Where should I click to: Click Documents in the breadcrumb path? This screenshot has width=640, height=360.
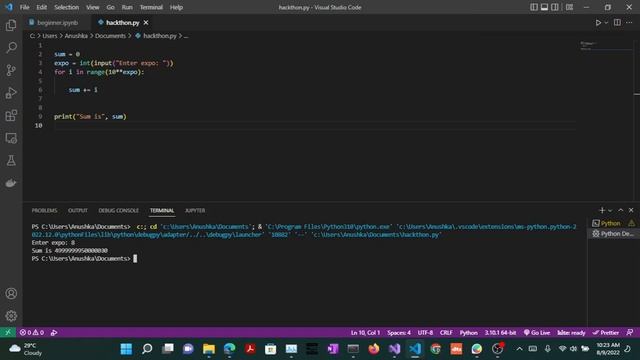click(110, 36)
